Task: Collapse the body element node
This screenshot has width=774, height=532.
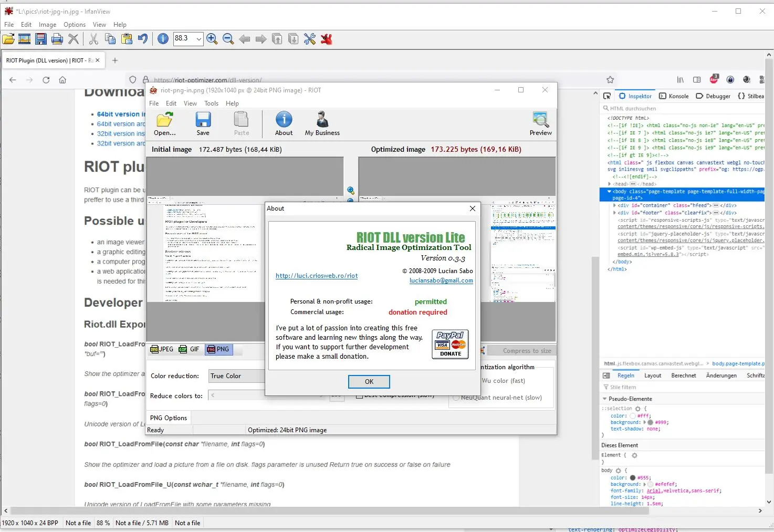Action: click(609, 192)
